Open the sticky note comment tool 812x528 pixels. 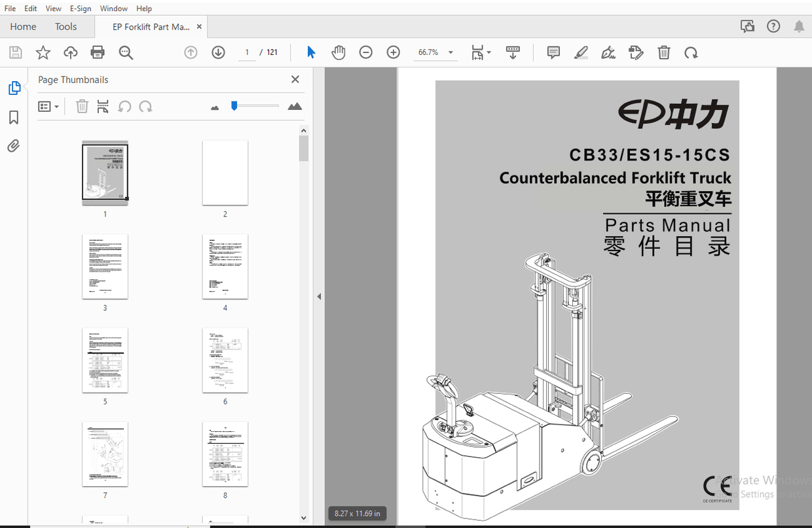[553, 52]
